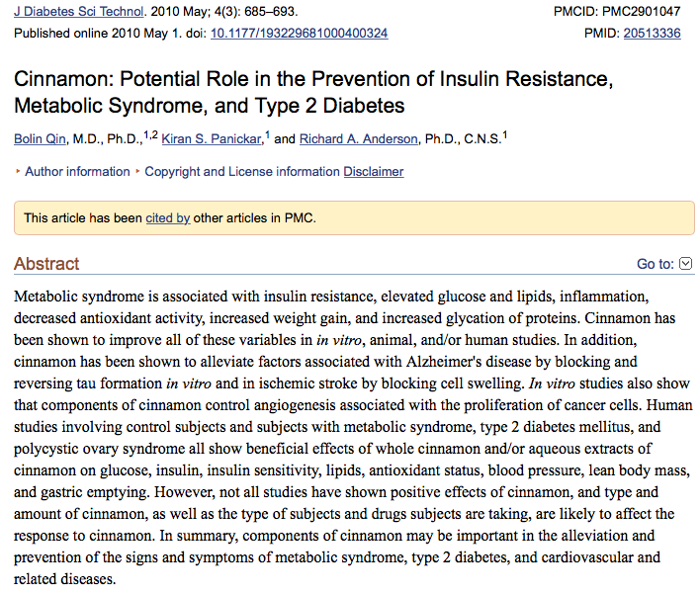Expand the Author information section
This screenshot has width=700, height=594.
point(77,172)
